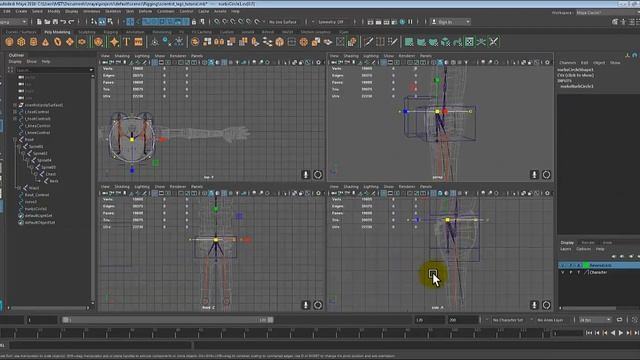Screen dimensions: 640x360
Task: Click the Redo arrow icon
Action: (71, 22)
